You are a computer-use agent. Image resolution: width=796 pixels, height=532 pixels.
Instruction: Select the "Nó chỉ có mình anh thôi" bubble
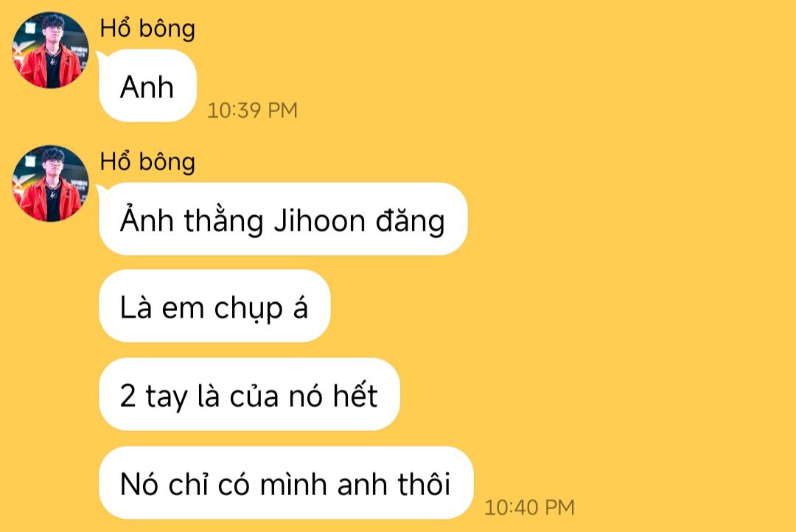pyautogui.click(x=286, y=483)
